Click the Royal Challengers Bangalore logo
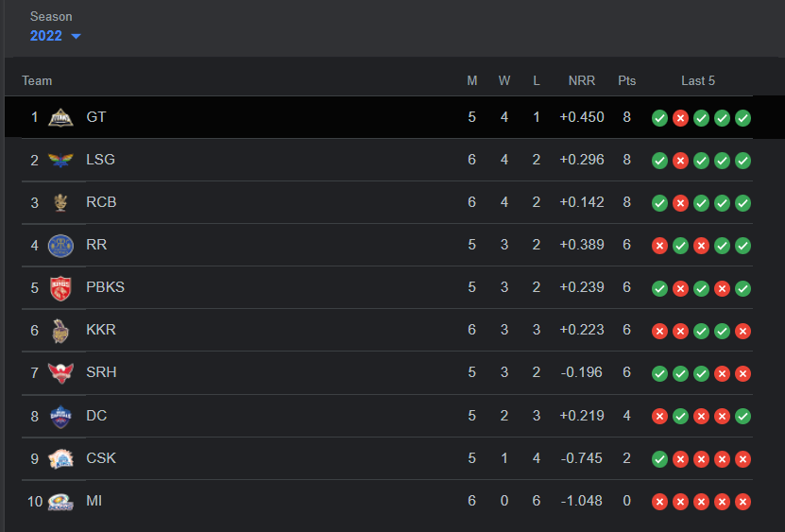This screenshot has width=785, height=532. point(60,203)
